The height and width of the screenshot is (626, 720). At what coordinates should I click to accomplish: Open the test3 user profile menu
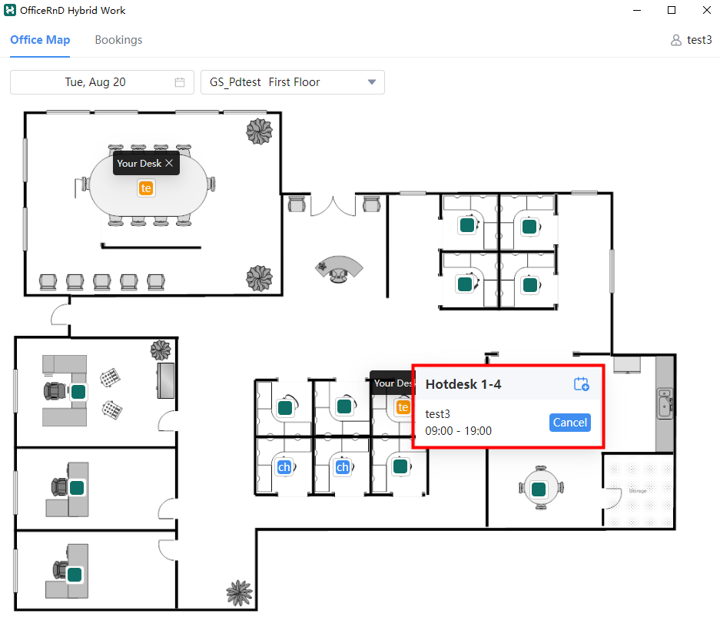tap(691, 40)
